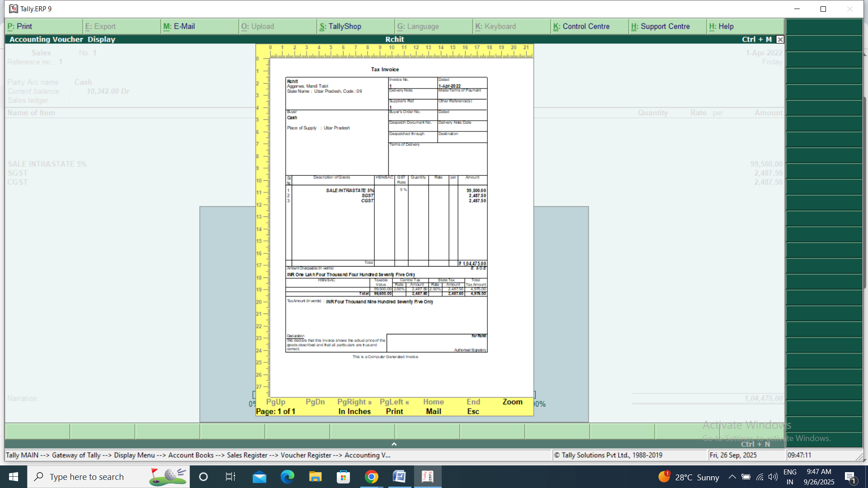Expand the chevron above the status bar
Image resolution: width=868 pixels, height=488 pixels.
click(x=393, y=444)
